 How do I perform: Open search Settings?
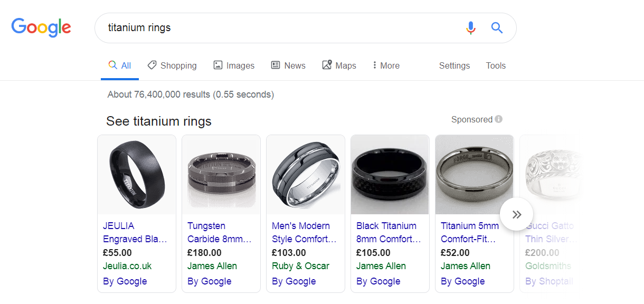pos(454,65)
